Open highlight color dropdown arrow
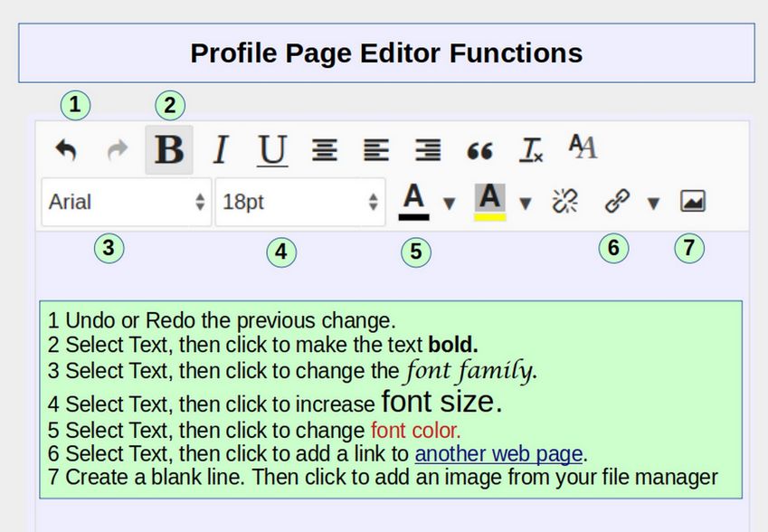Image resolution: width=768 pixels, height=532 pixels. tap(525, 204)
